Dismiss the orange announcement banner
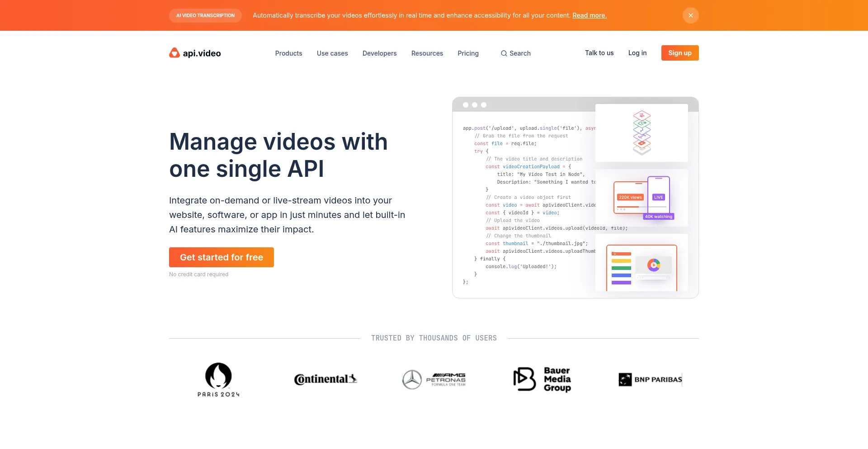This screenshot has width=868, height=449. click(690, 15)
